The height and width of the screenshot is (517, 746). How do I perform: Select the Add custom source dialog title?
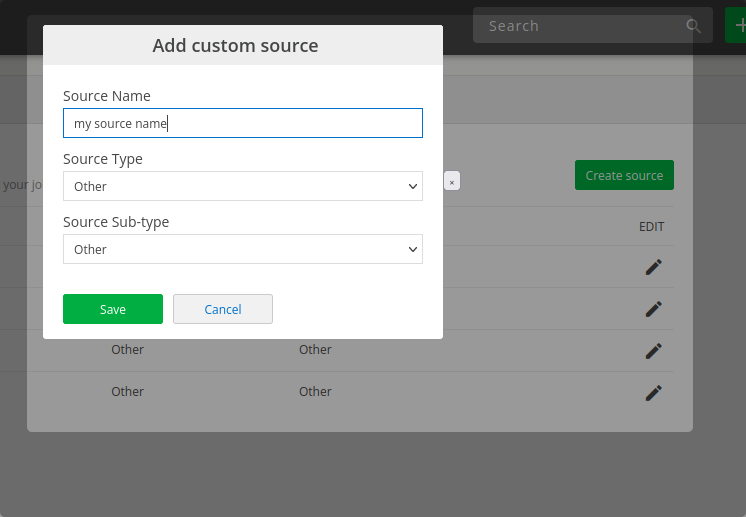[235, 45]
